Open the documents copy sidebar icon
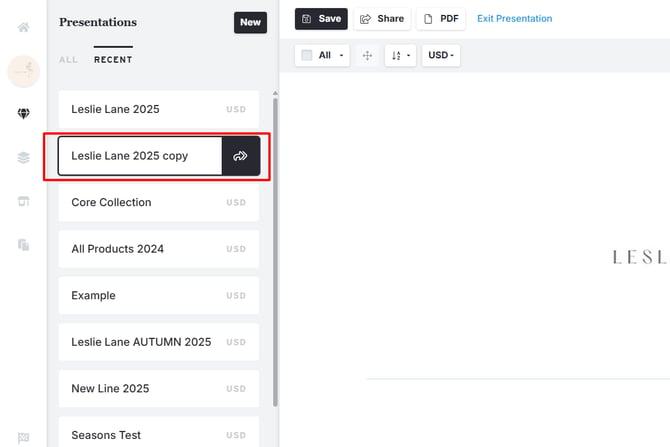Screen dimensions: 670x447 [x=24, y=244]
